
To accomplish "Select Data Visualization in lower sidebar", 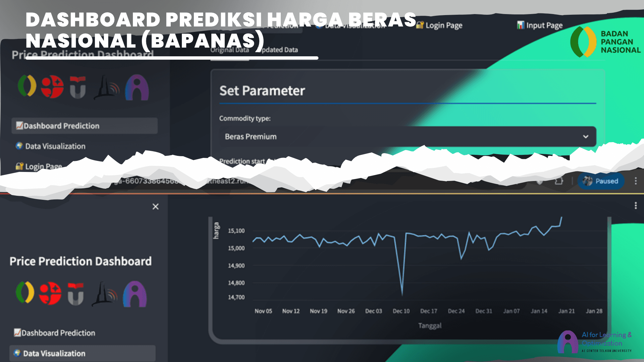I will (83, 353).
